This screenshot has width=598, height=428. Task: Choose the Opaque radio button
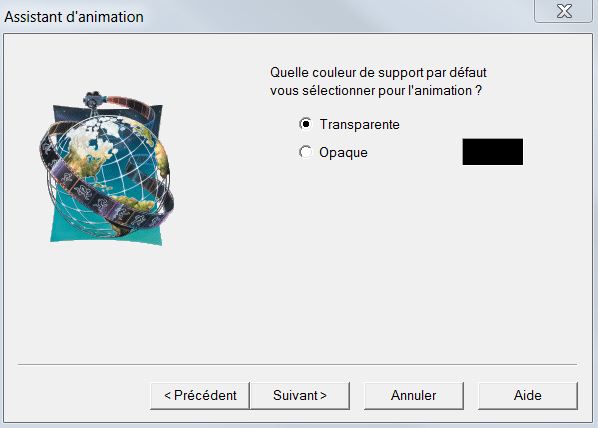coord(305,152)
